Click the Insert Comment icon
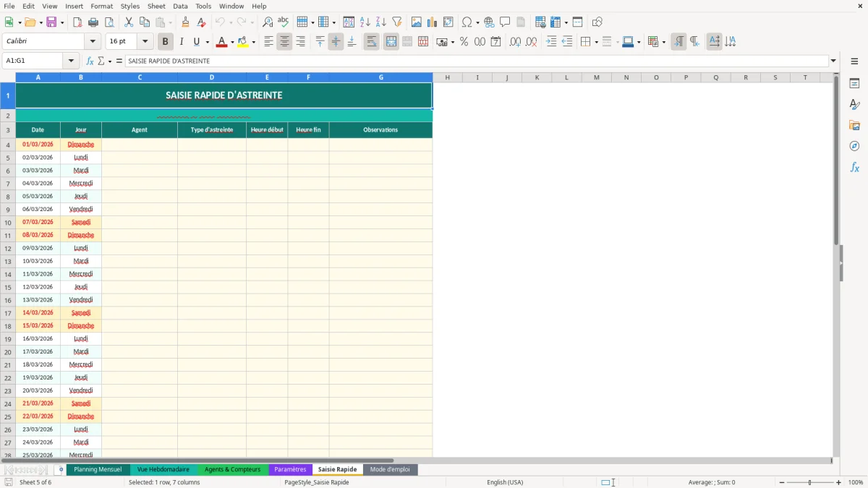This screenshot has width=868, height=488. coord(505,22)
